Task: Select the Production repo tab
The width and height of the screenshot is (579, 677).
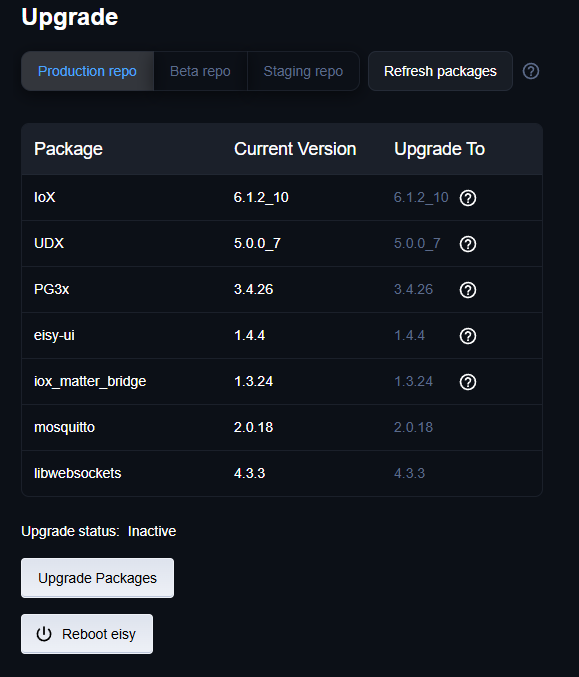Action: click(88, 71)
